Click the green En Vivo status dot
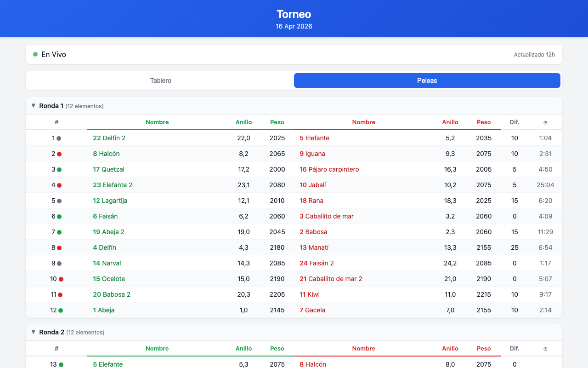The image size is (588, 368). tap(35, 54)
